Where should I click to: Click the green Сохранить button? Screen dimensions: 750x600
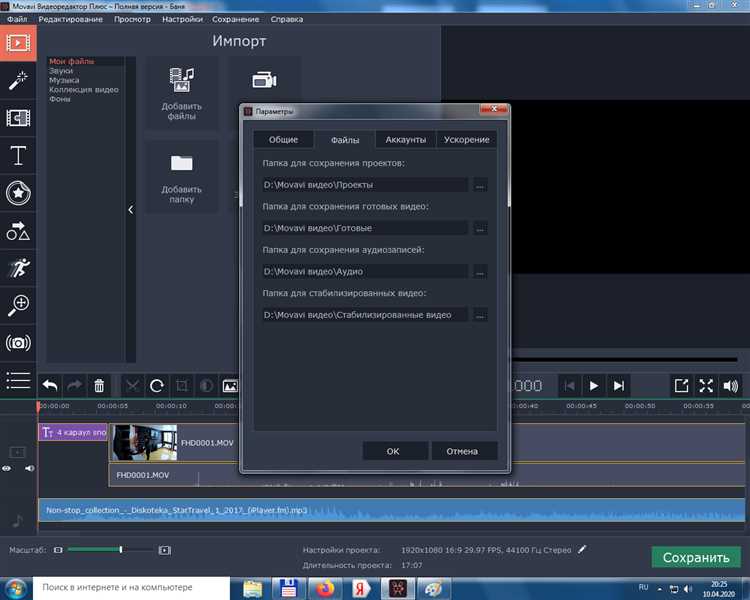tap(695, 557)
